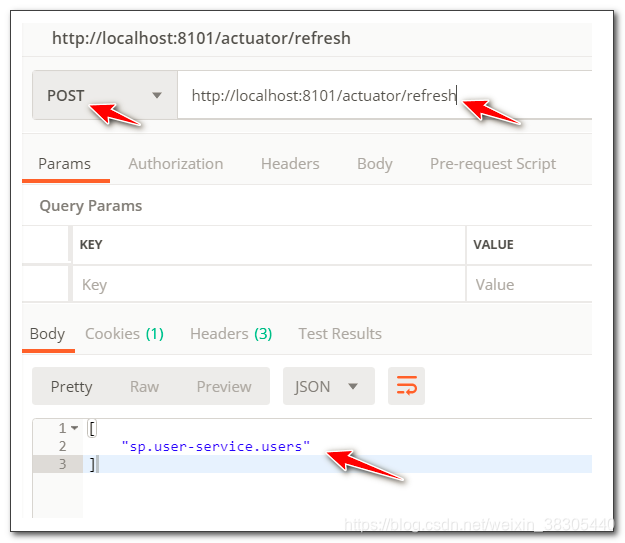625x543 pixels.
Task: Open the JSON format dropdown
Action: point(329,386)
